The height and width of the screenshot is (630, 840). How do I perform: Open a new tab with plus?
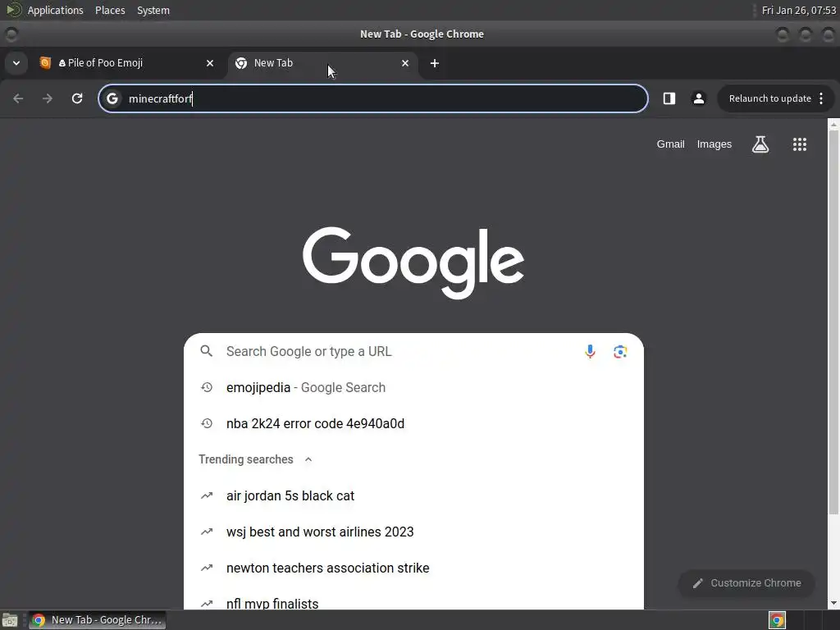[x=435, y=63]
